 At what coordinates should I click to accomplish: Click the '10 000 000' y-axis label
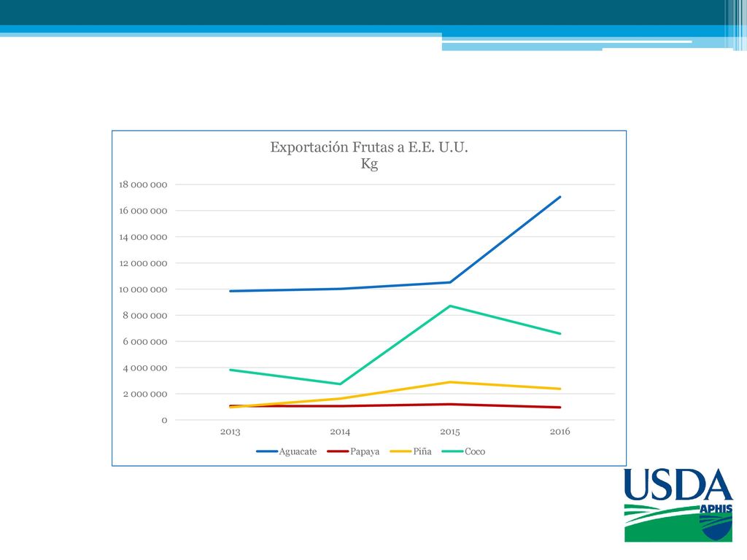point(143,289)
